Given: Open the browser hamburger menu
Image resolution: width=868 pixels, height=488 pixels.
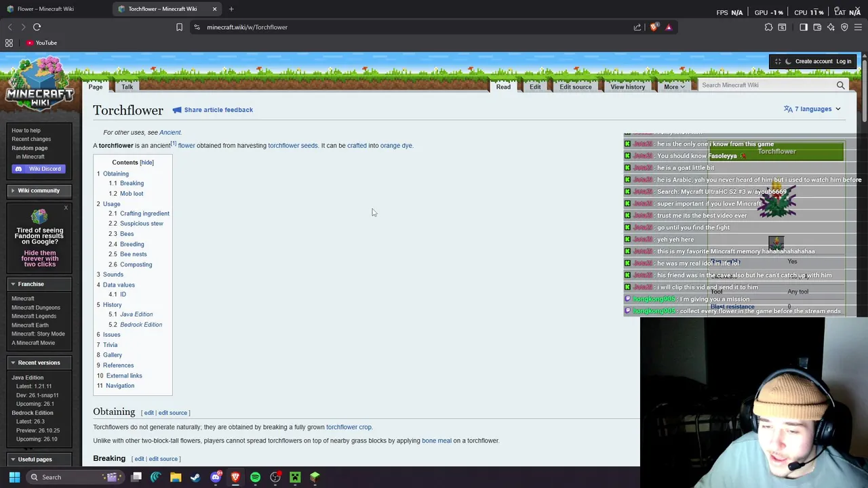Looking at the screenshot, I should 858,27.
